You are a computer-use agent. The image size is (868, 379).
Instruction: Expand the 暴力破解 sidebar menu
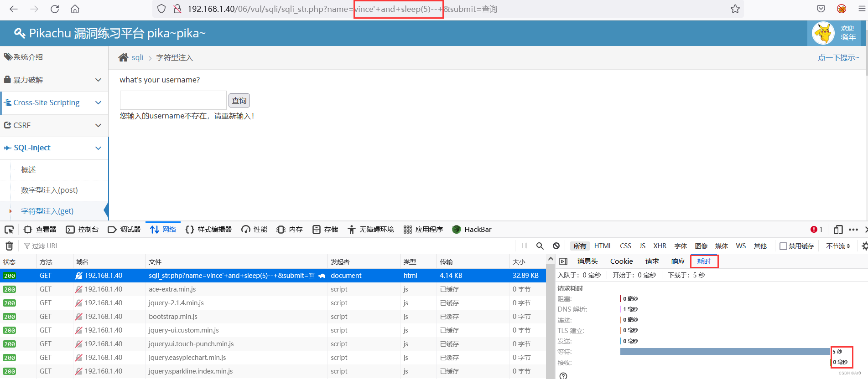54,80
